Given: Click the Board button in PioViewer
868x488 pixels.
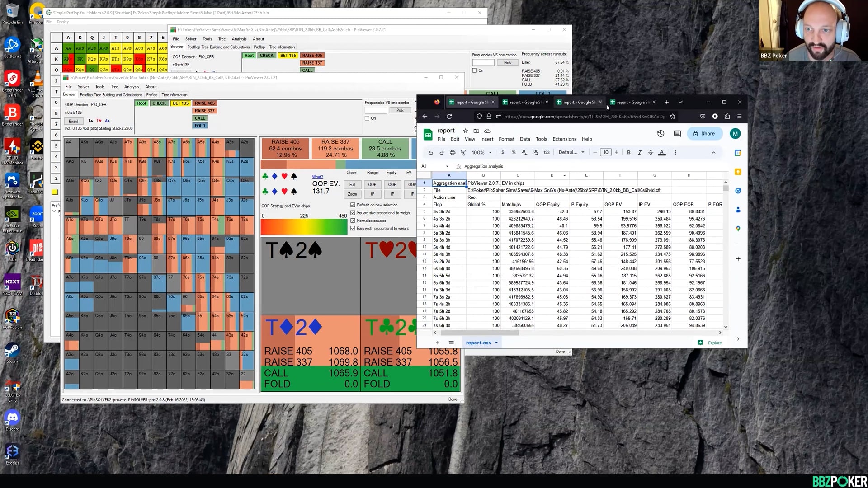Looking at the screenshot, I should (x=74, y=121).
